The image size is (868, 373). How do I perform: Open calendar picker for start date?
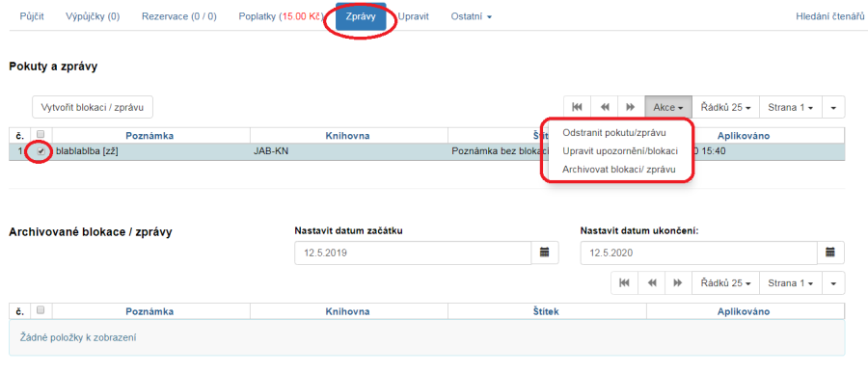(545, 253)
